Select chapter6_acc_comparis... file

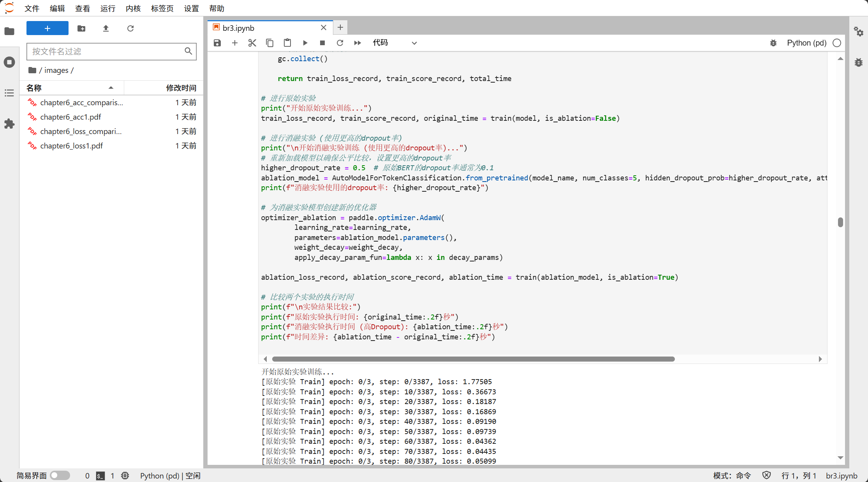112,102
